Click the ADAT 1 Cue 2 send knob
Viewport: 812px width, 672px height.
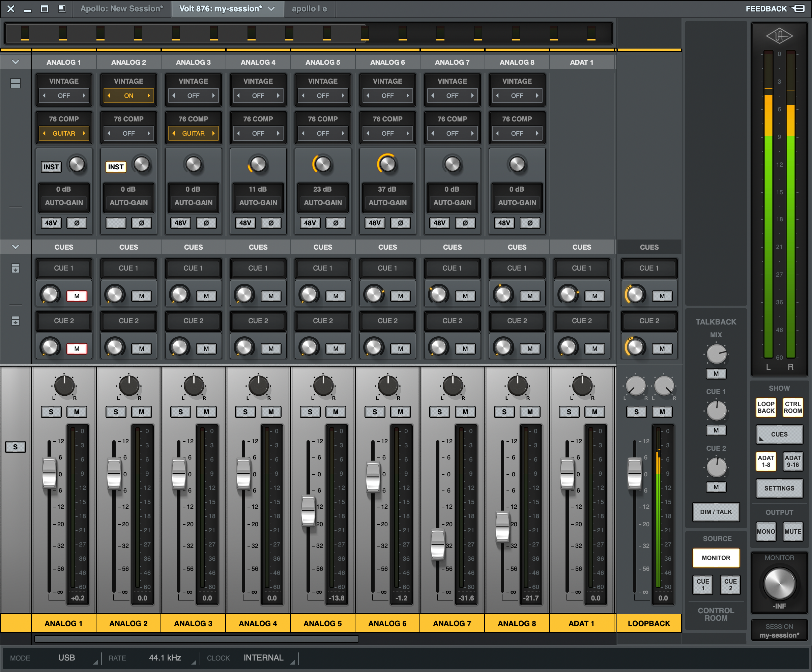(x=568, y=347)
